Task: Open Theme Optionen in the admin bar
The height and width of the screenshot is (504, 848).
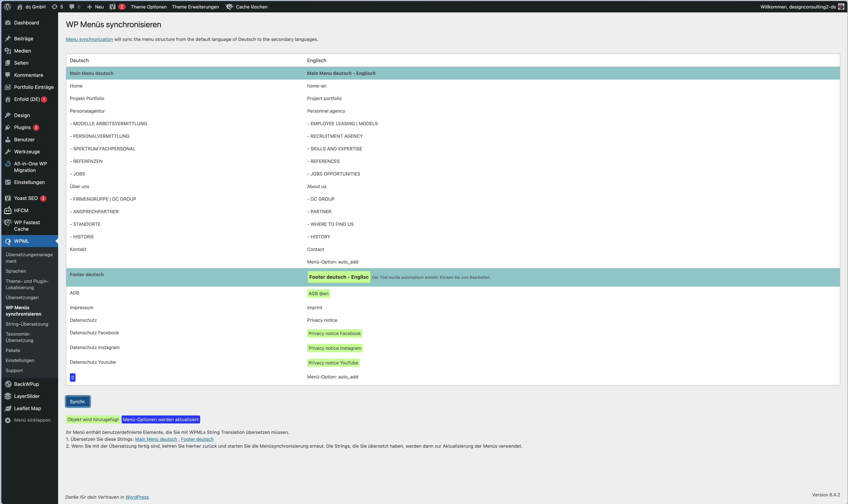Action: [149, 7]
